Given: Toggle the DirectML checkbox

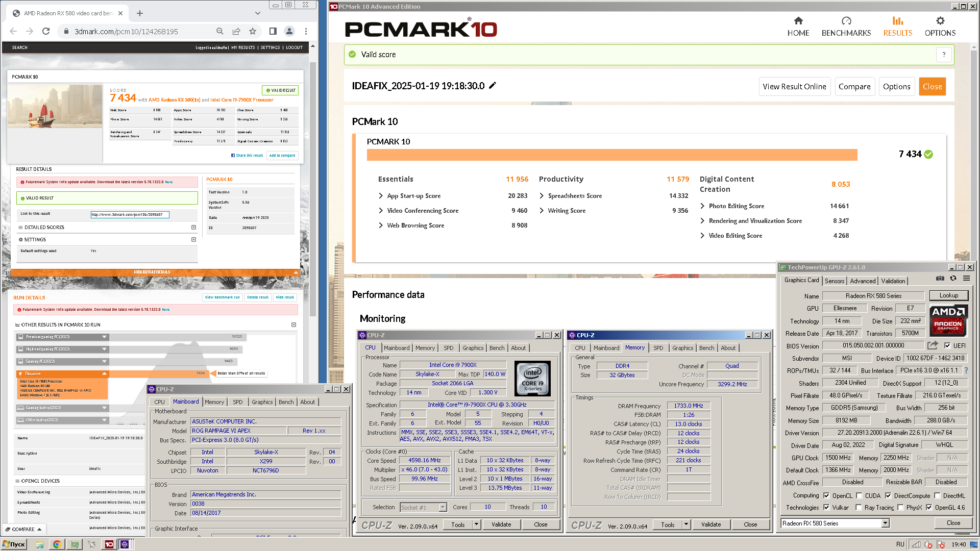Looking at the screenshot, I should pos(937,495).
